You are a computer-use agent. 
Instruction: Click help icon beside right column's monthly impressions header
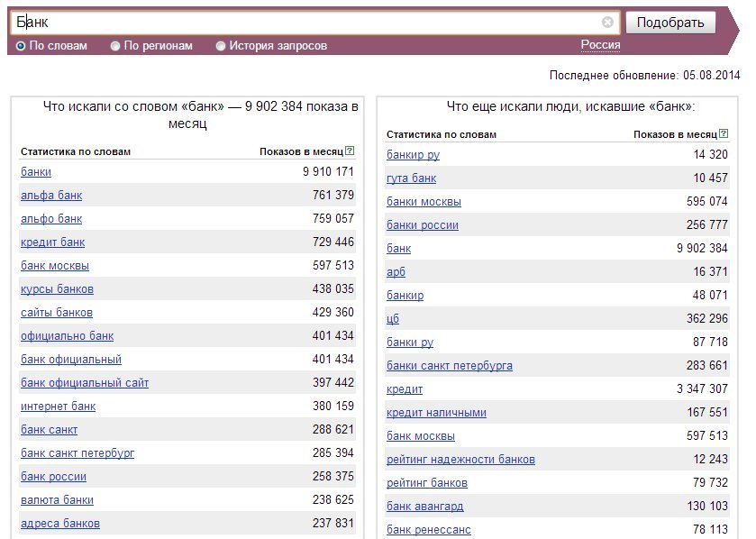[723, 133]
